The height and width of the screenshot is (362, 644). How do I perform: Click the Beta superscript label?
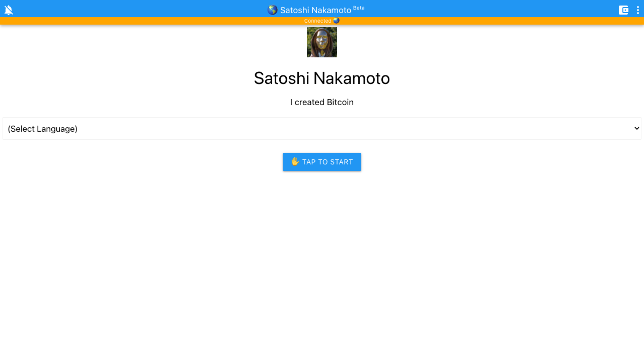tap(359, 8)
